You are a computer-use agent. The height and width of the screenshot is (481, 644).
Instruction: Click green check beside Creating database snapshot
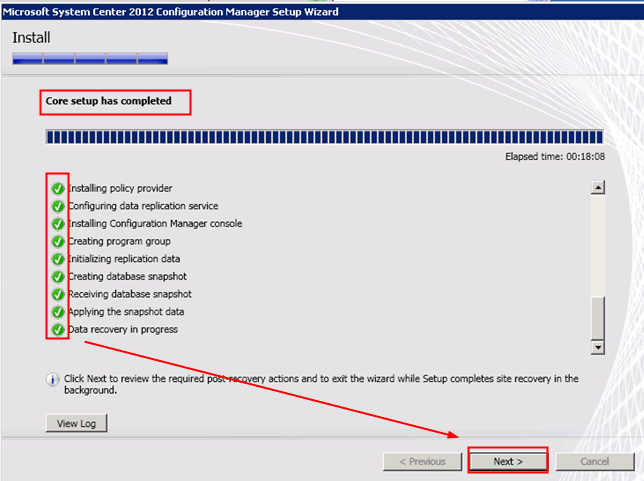[x=58, y=276]
